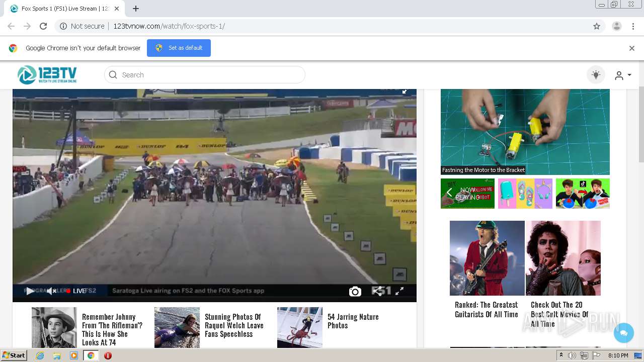
Task: Dismiss the default browser notification bar
Action: 632,48
